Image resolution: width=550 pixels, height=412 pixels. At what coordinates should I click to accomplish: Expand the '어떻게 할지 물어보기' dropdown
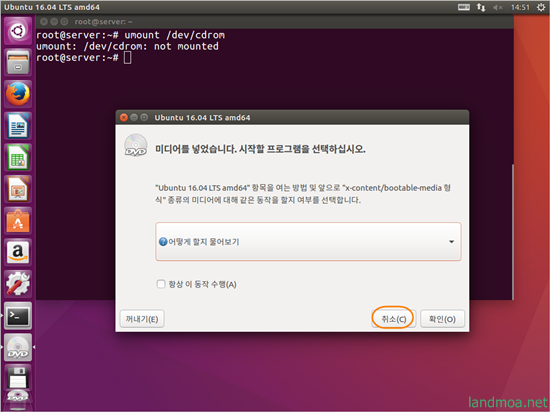308,242
